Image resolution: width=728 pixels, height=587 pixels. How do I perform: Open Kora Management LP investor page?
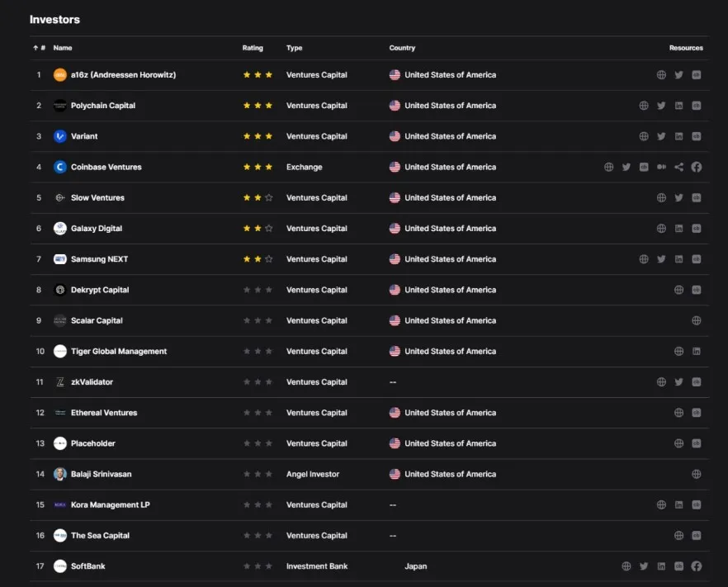110,504
